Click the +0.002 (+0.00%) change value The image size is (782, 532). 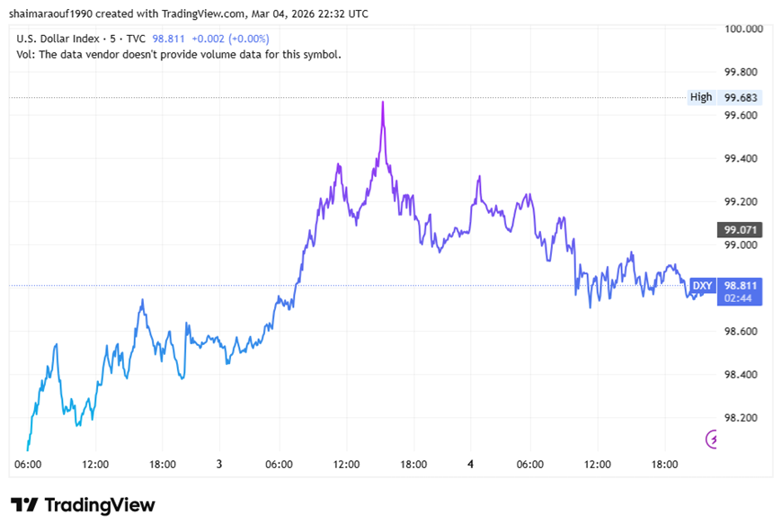(x=230, y=39)
